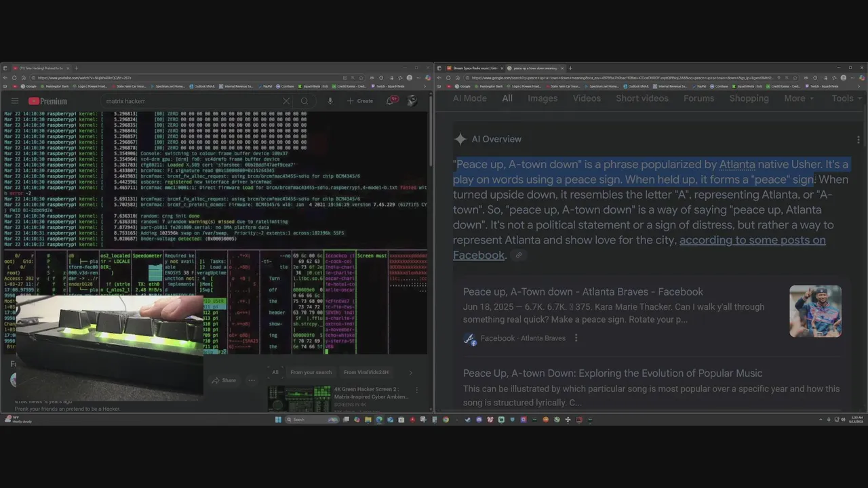
Task: Open AI Overview three-dot options menu
Action: [x=858, y=140]
